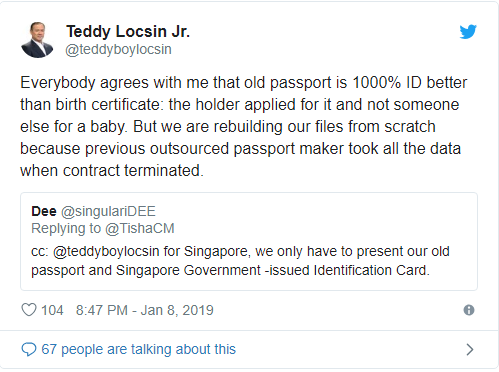Click "67 people are talking about this"
This screenshot has height=372, width=499.
138,349
